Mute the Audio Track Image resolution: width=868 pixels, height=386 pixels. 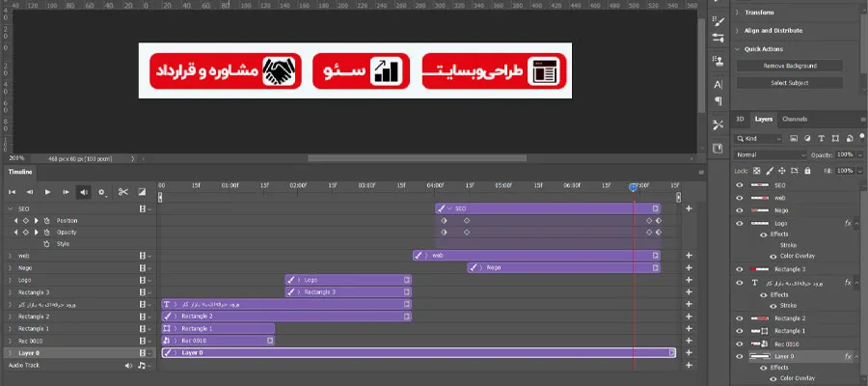128,366
